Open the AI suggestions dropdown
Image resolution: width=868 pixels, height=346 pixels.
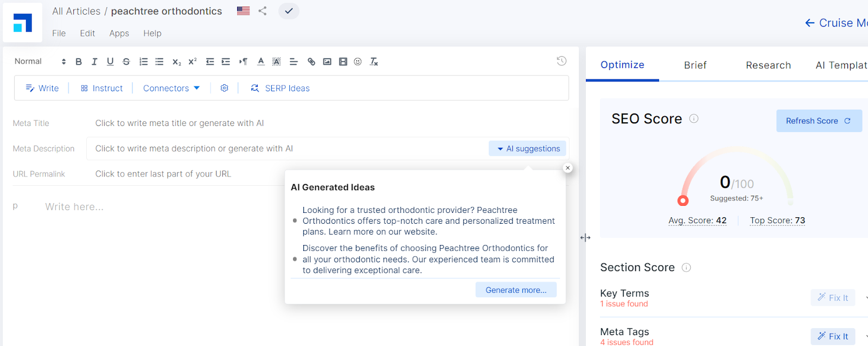(x=528, y=149)
